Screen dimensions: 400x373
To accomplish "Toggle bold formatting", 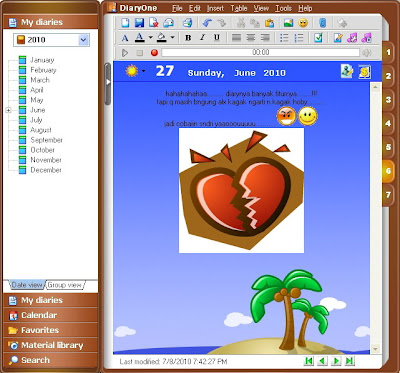I will pos(188,38).
